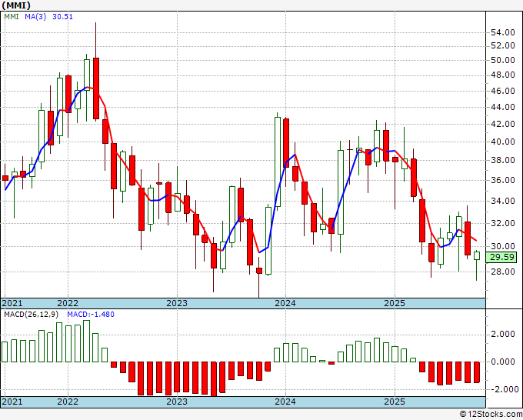Click the 38.00 price axis label

point(503,161)
